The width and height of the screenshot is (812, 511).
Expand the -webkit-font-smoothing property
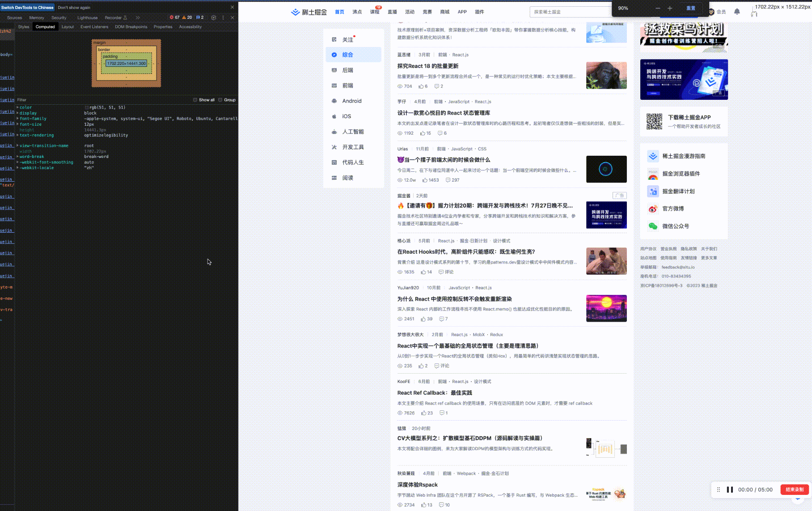[17, 162]
